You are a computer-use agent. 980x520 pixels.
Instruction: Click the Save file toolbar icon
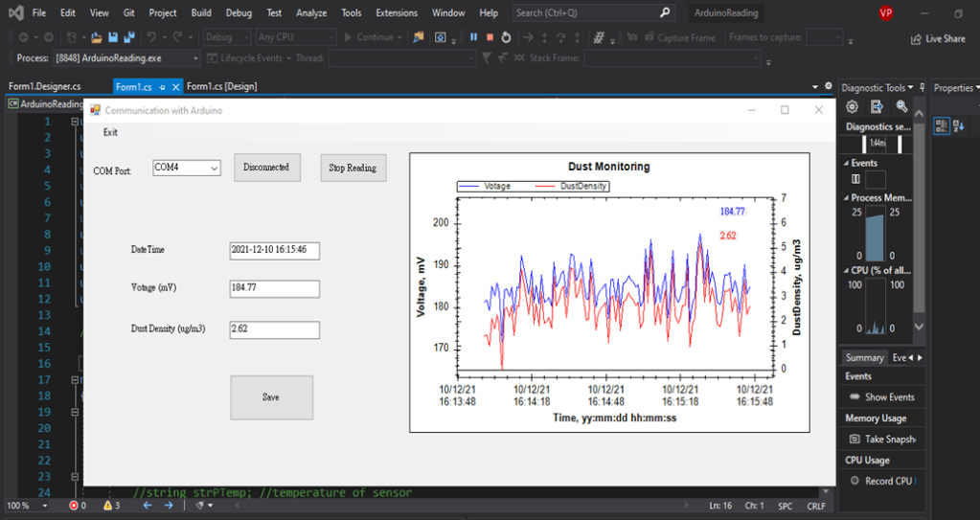click(113, 37)
